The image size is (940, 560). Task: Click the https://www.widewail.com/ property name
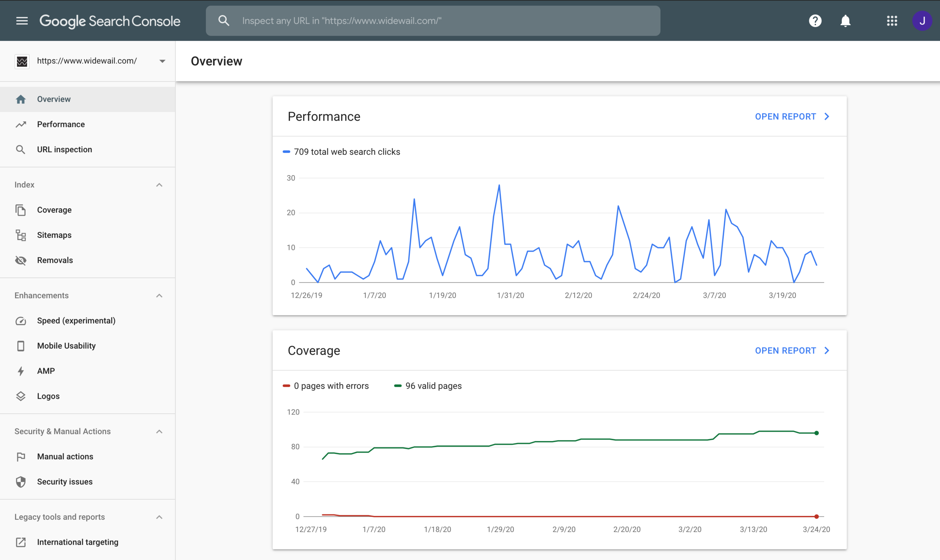(87, 61)
